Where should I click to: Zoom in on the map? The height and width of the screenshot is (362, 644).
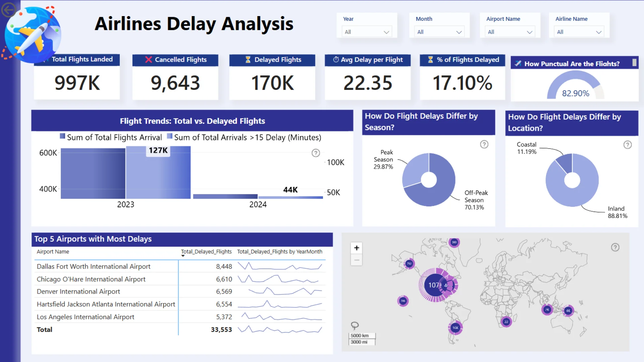point(357,248)
